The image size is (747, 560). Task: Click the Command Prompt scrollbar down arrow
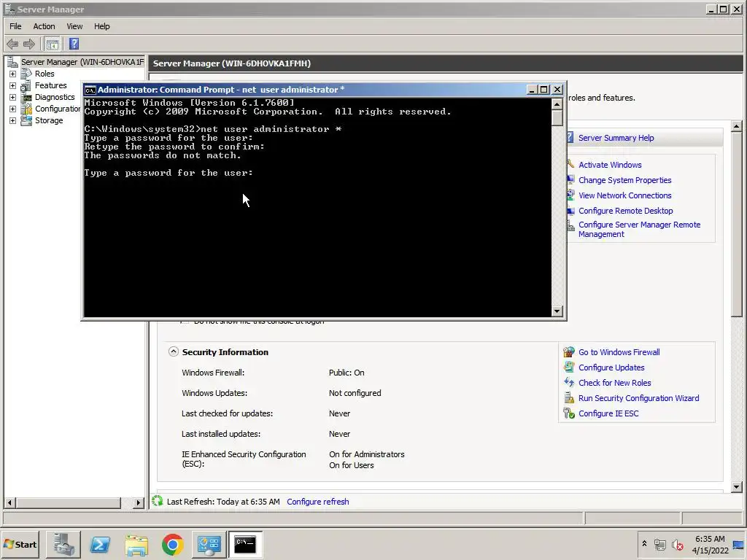[x=557, y=311]
